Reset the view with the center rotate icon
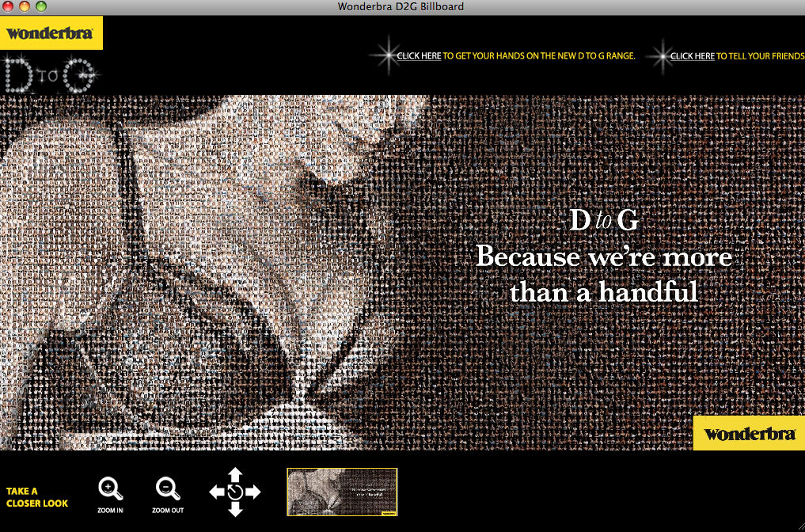The width and height of the screenshot is (805, 532). (234, 492)
